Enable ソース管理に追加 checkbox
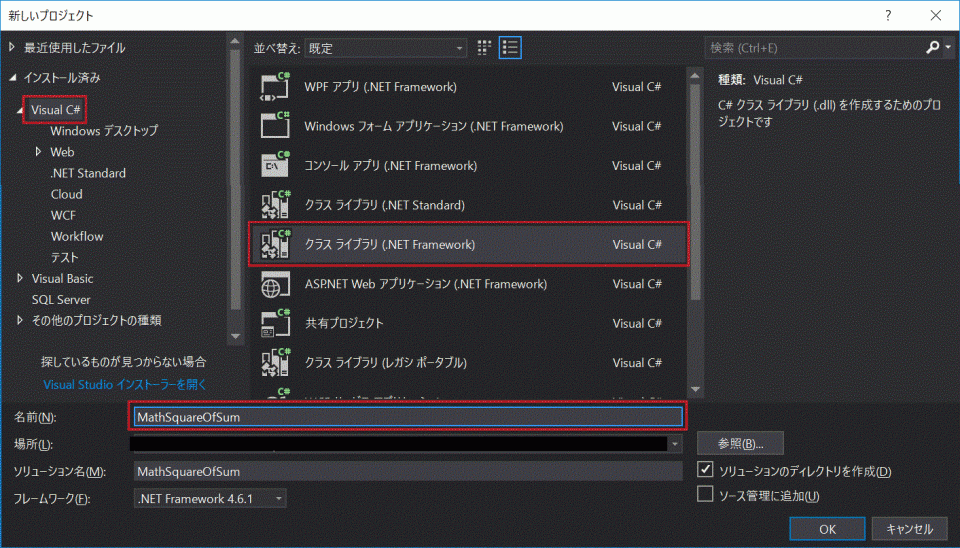Screen dimensions: 960x548 (x=705, y=494)
